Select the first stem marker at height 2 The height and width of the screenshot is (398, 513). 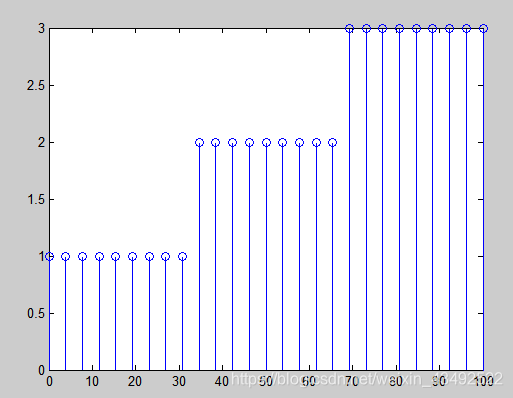click(199, 143)
